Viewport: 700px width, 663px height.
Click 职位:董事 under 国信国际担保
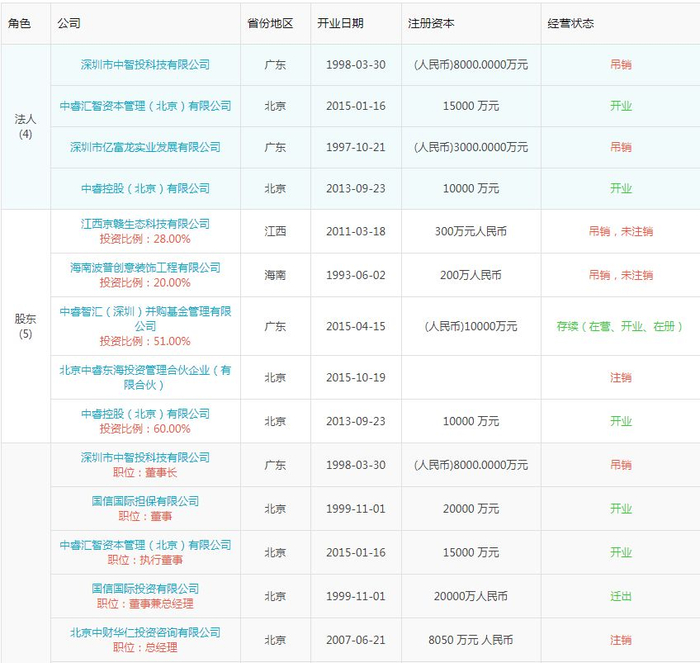click(x=145, y=516)
